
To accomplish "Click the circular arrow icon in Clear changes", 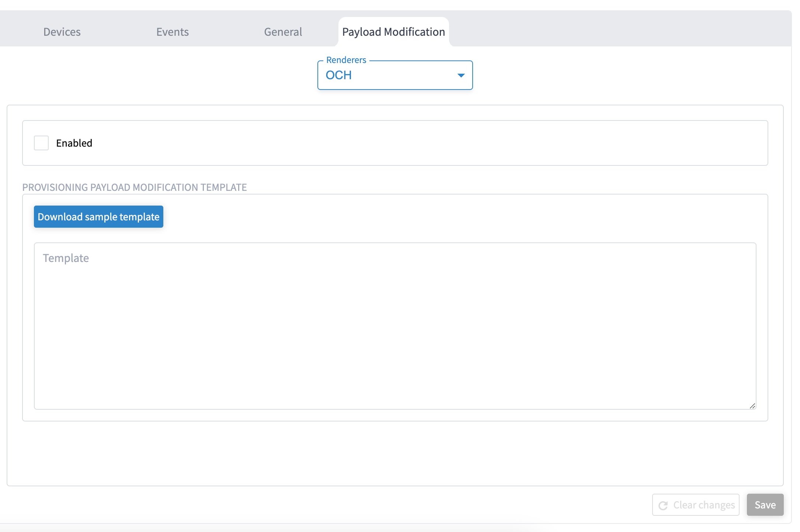I will (x=663, y=505).
